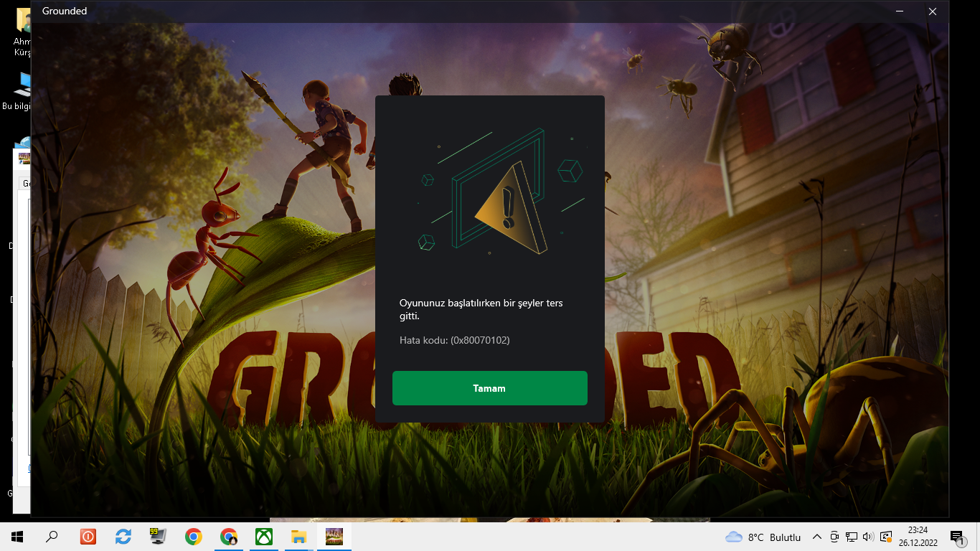Switch to the Xbox app in taskbar
This screenshot has height=551, width=980.
[x=263, y=537]
